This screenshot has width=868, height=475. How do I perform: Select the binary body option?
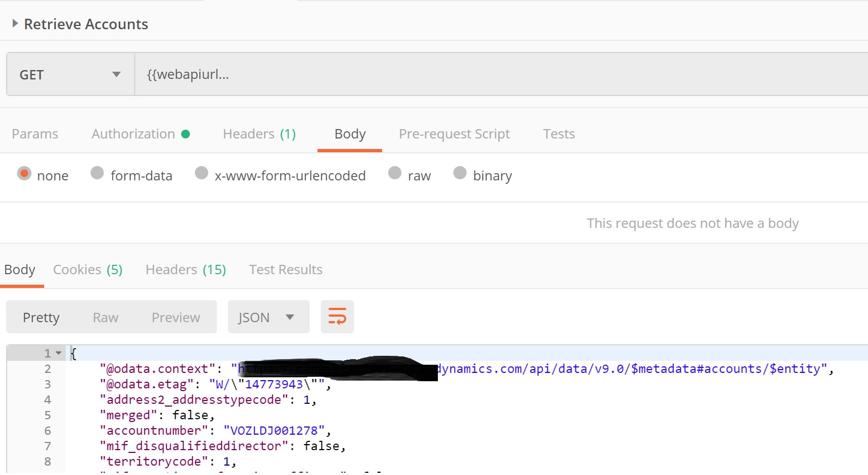460,174
